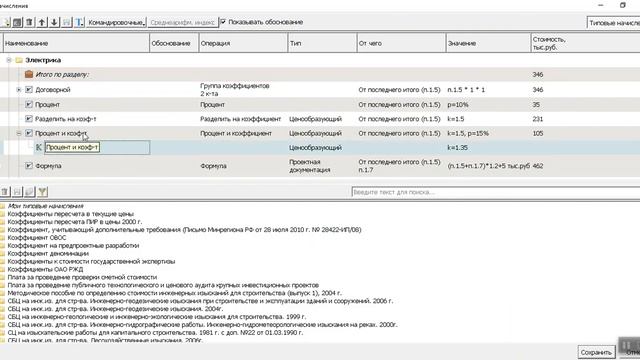This screenshot has width=640, height=360.
Task: Click the Обоснование column header
Action: click(x=174, y=43)
